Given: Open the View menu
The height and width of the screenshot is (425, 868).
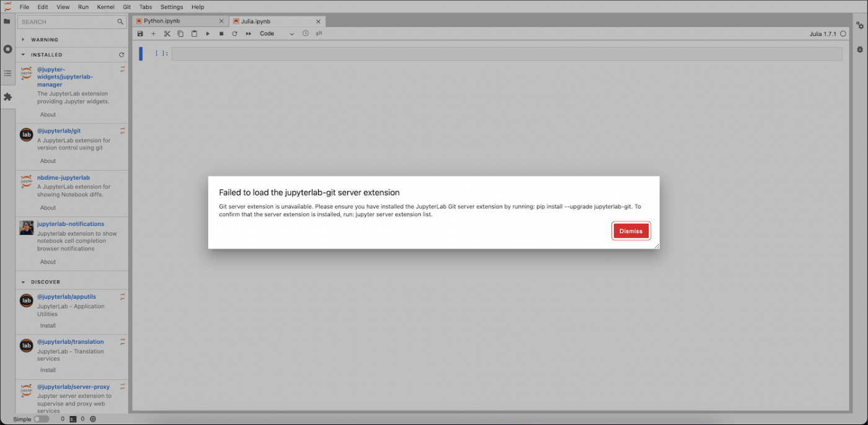Looking at the screenshot, I should [63, 7].
